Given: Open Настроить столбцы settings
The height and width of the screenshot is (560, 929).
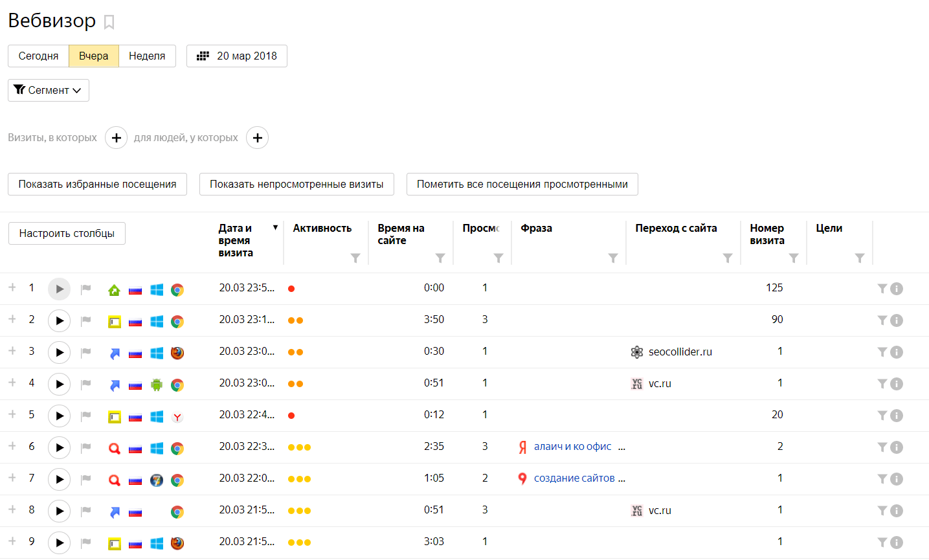Looking at the screenshot, I should (x=67, y=233).
